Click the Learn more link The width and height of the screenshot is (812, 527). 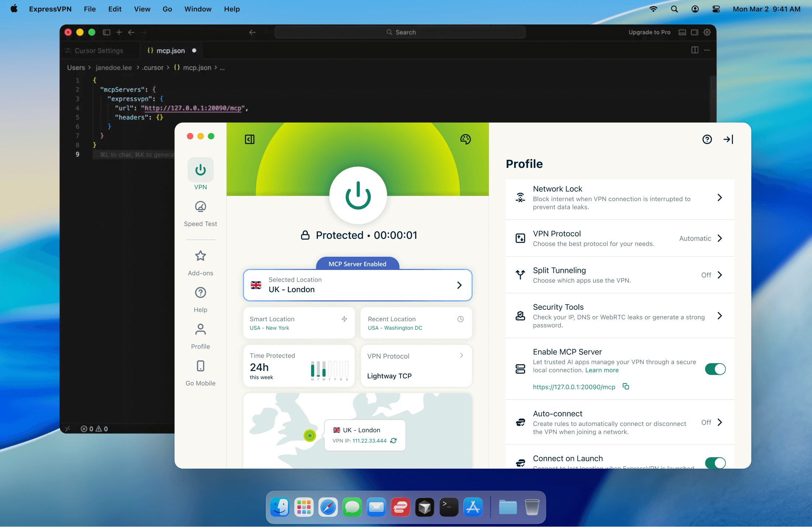[602, 370]
